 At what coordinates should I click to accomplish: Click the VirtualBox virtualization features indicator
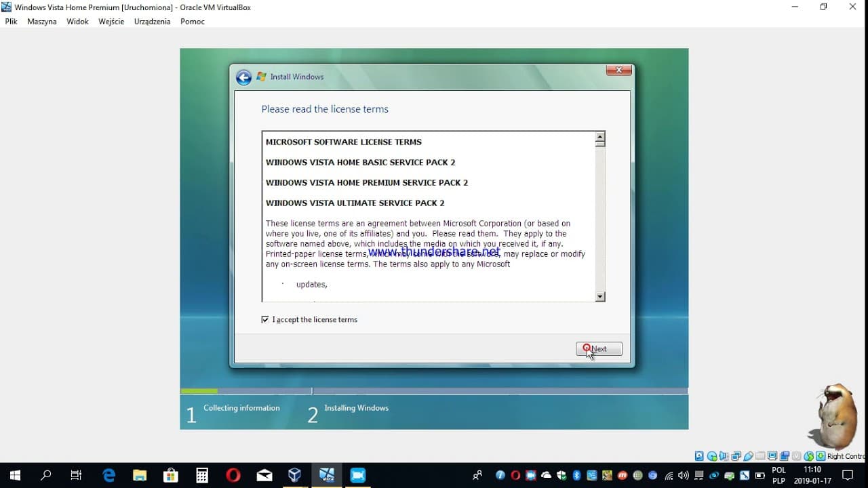point(797,456)
